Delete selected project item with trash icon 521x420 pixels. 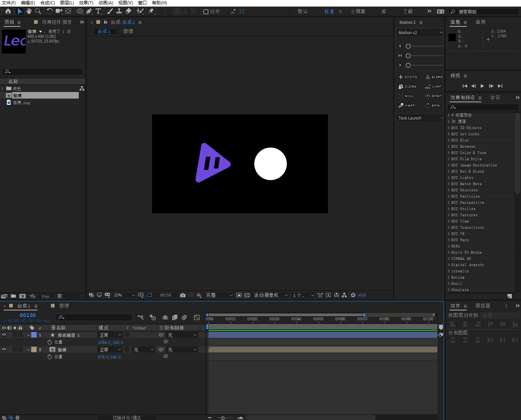59,296
